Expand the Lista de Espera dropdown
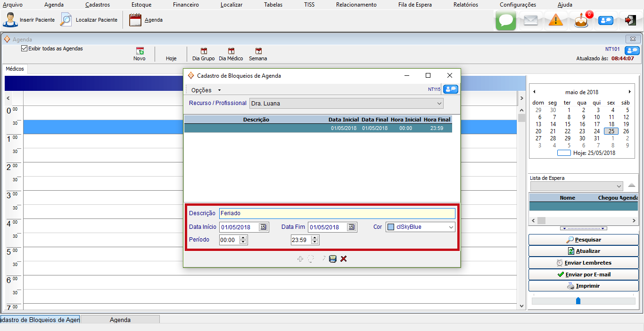644x331 pixels. pos(619,186)
